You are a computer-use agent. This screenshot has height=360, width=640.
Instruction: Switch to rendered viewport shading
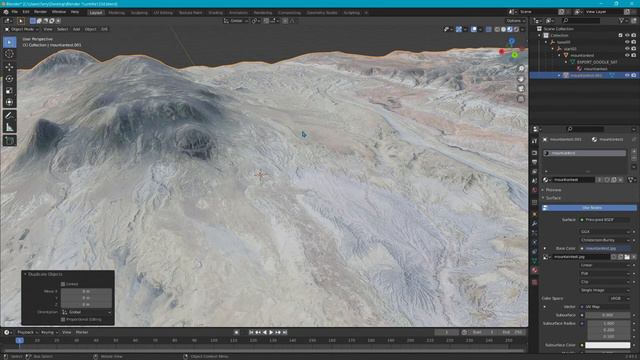click(516, 29)
